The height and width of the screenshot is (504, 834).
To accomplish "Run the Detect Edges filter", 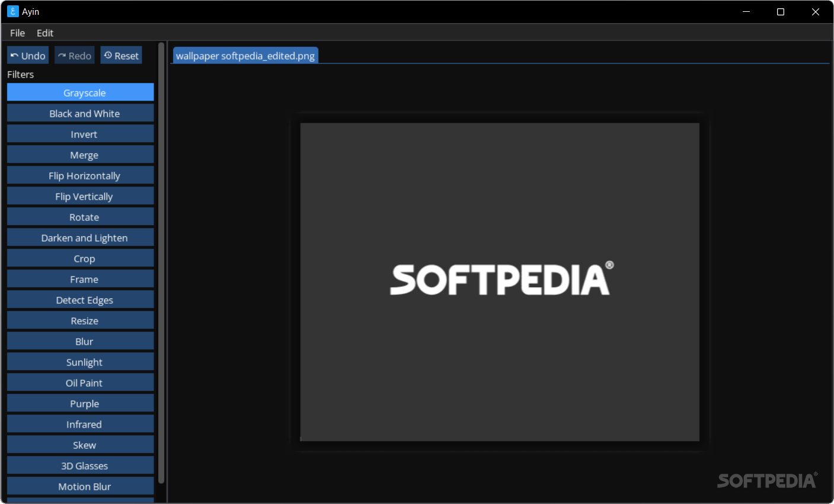I will coord(81,300).
